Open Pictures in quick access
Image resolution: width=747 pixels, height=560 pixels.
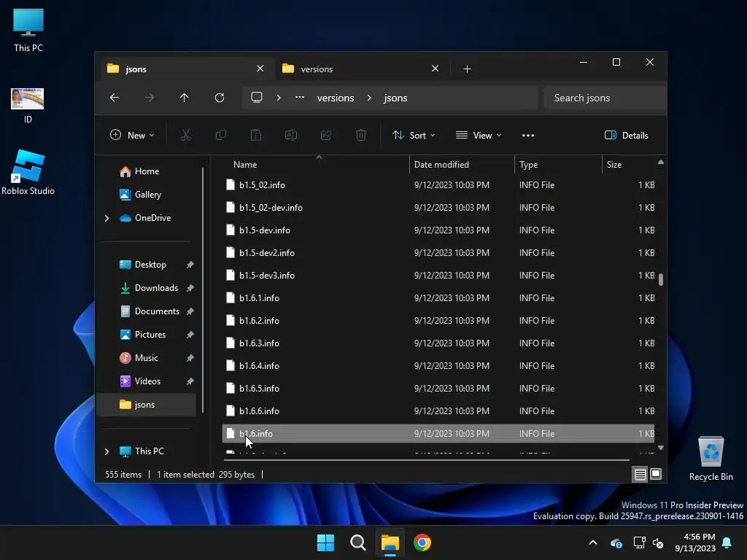(x=146, y=335)
